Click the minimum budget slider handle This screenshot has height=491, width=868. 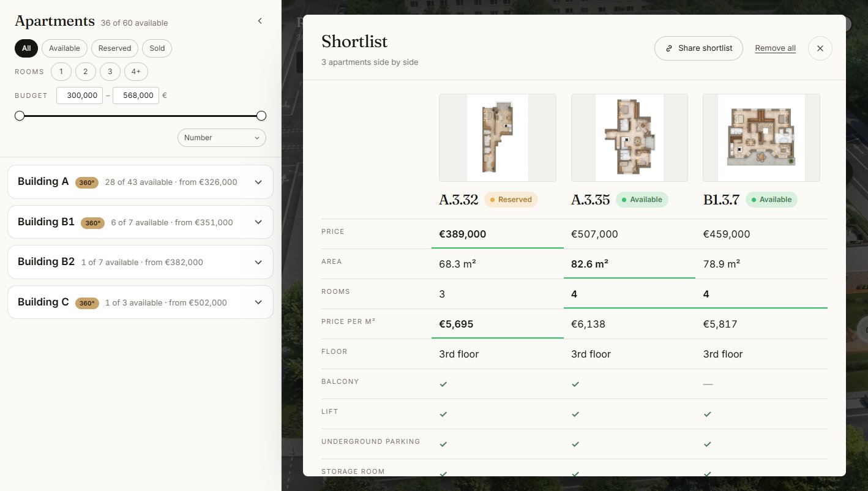click(20, 116)
